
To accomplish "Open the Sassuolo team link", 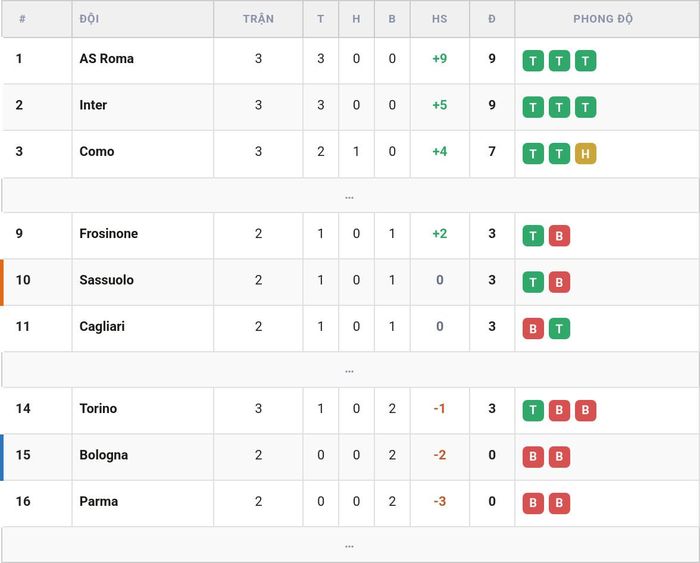I will [x=106, y=280].
